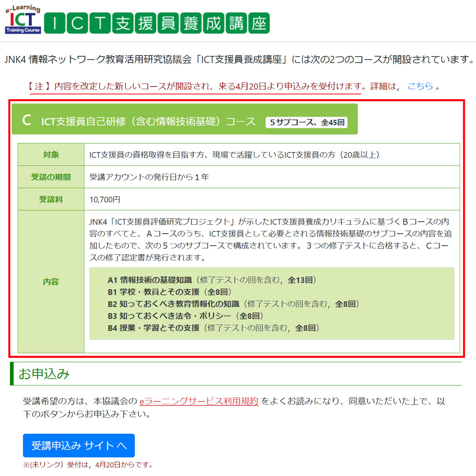Select the 受講の期間 row label
Screen dimensions: 476x476
(51, 177)
